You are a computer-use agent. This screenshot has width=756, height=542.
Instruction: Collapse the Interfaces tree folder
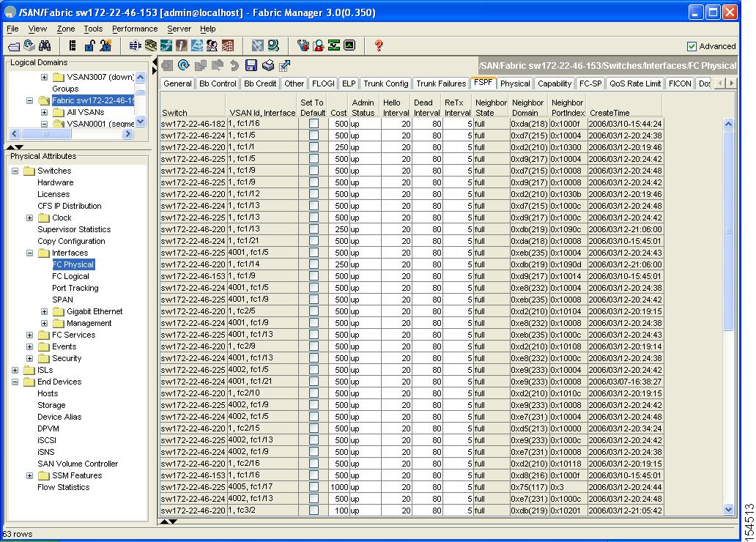pos(30,253)
